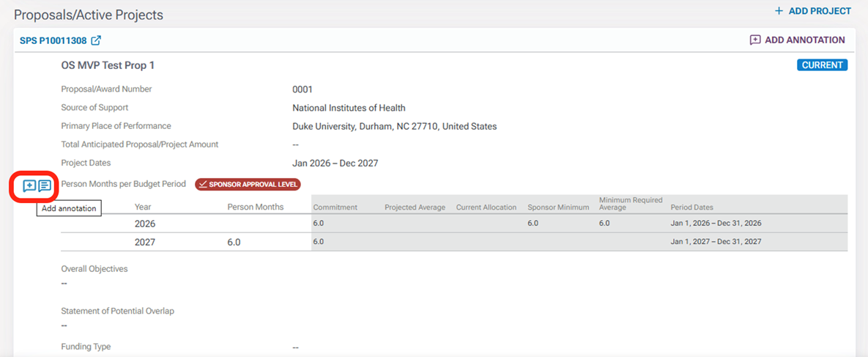Click the Commitment column header

(x=335, y=207)
